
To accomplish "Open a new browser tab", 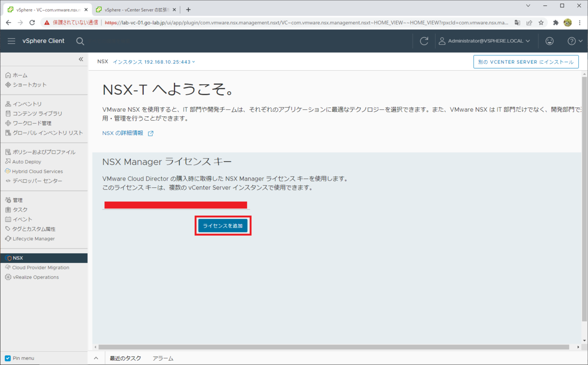I will pos(188,9).
